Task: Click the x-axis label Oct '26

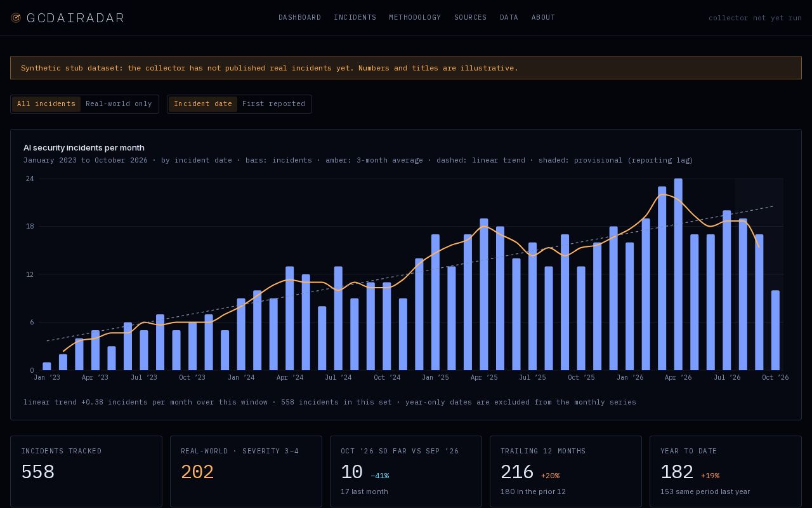Action: tap(775, 378)
